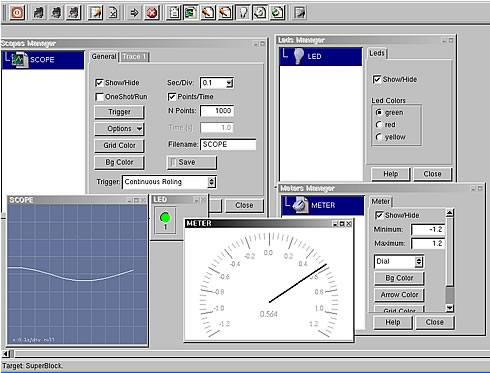Viewport: 490px width, 373px height.
Task: Click the Connect using profile toolbar icon
Action: click(x=74, y=13)
